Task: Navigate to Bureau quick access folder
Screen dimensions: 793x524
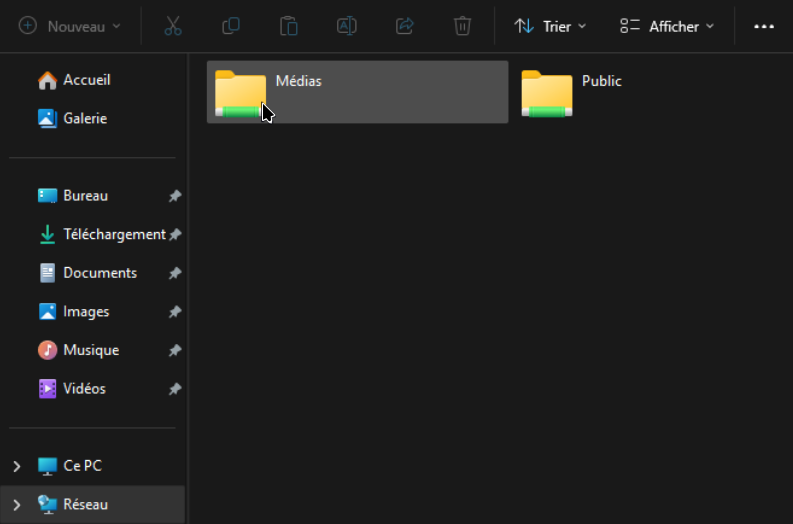Action: tap(85, 196)
